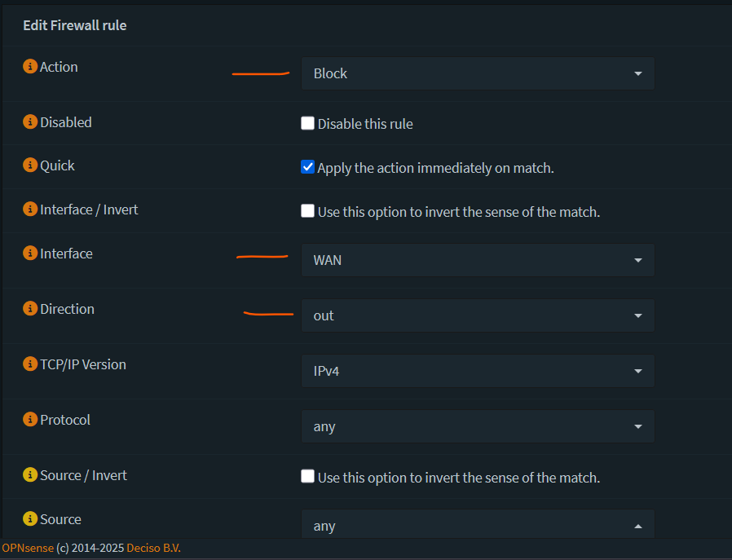Expand the Protocol dropdown set to any

477,426
